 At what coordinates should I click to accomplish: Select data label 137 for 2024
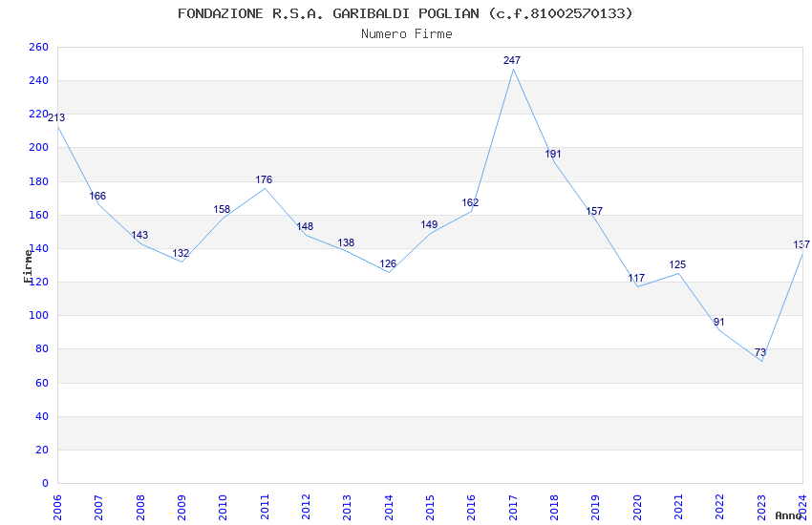click(x=801, y=244)
